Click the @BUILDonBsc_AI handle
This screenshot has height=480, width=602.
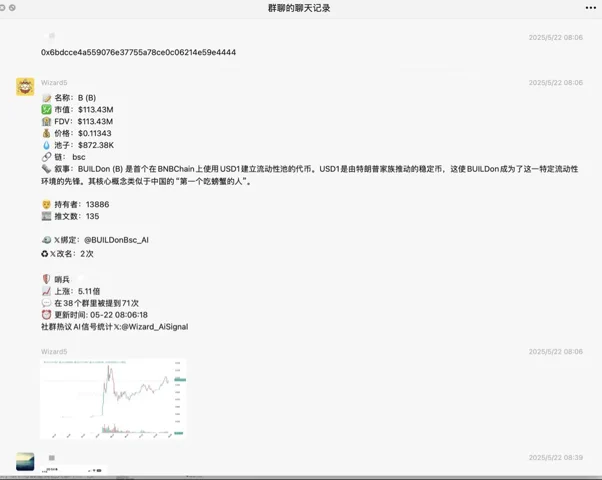click(116, 240)
